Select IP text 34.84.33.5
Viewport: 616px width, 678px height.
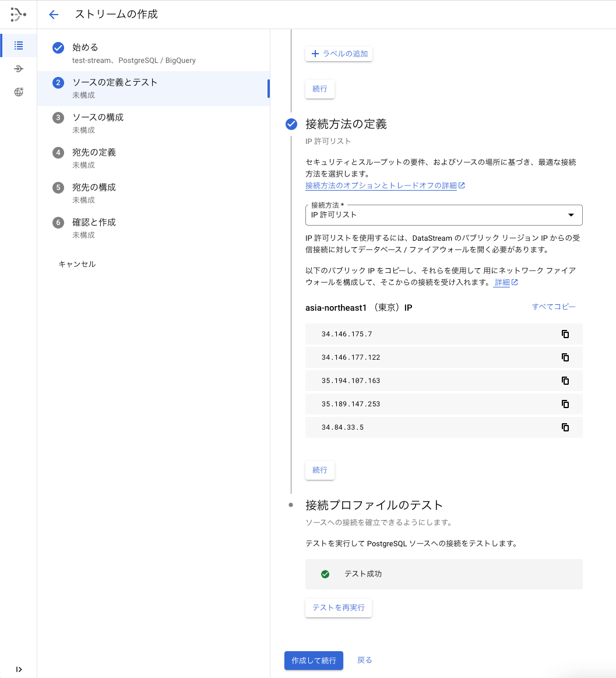tap(342, 427)
